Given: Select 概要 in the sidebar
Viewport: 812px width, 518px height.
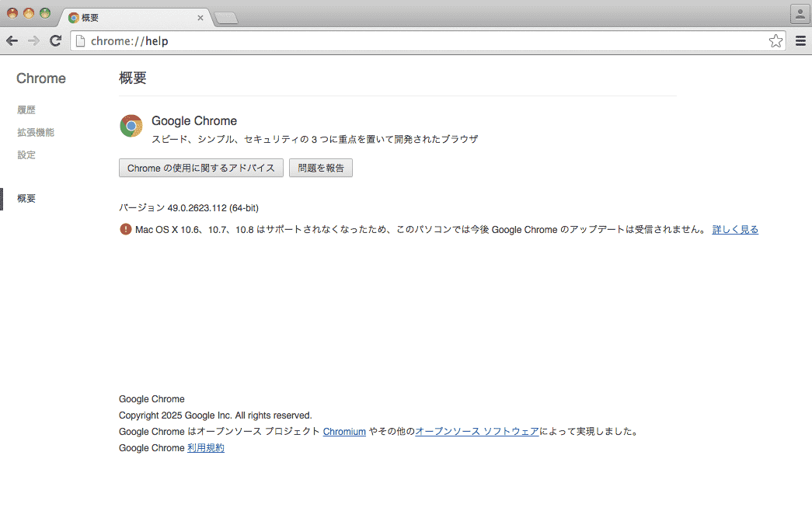Looking at the screenshot, I should pos(26,198).
